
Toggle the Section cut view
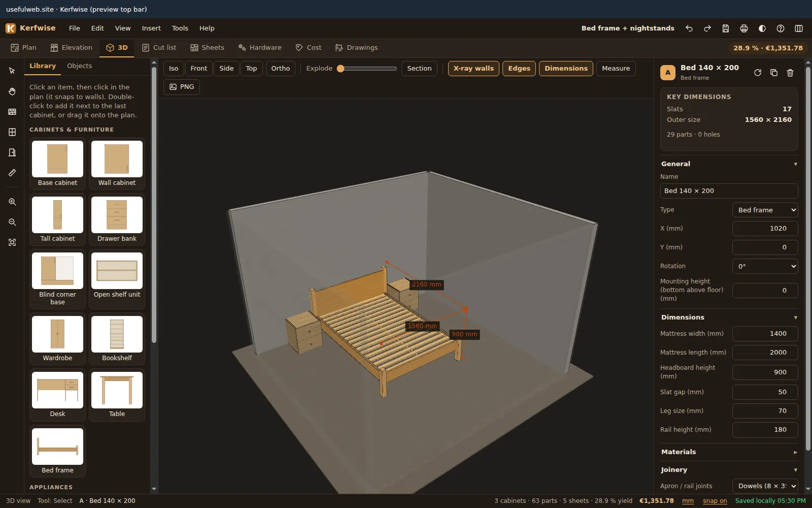(x=419, y=69)
